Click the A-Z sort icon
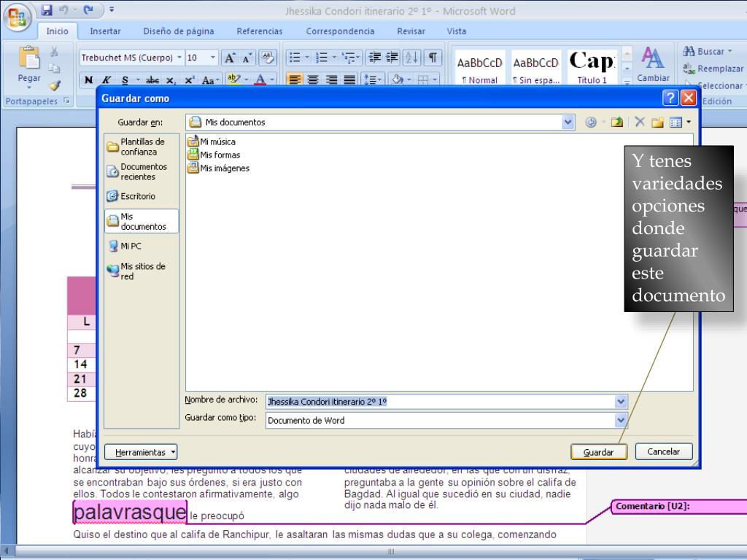The width and height of the screenshot is (747, 560). 411,58
